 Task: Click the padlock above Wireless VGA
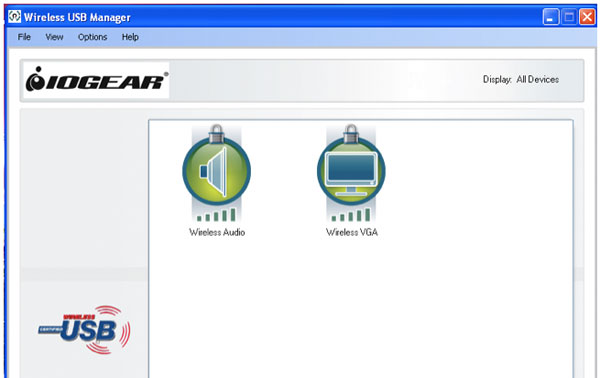tap(351, 133)
